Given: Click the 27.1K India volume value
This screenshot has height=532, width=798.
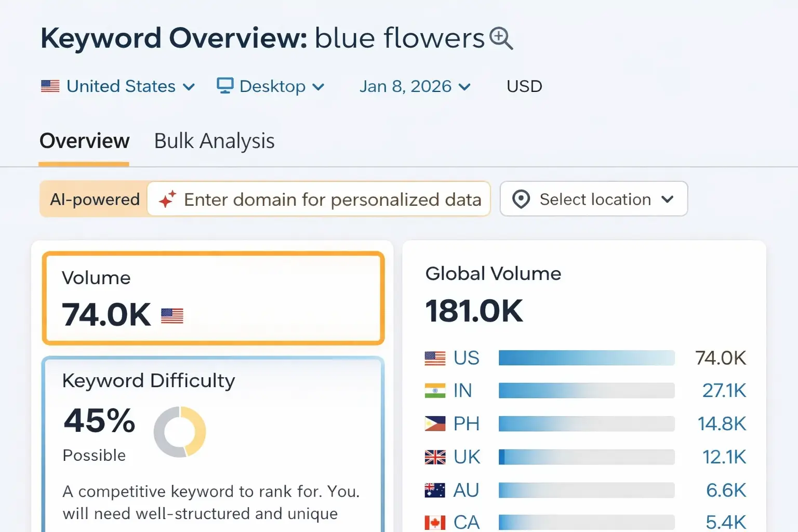Looking at the screenshot, I should tap(723, 390).
